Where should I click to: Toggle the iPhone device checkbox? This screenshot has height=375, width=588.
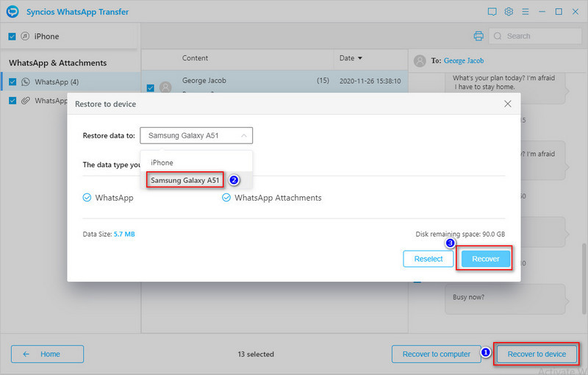point(12,36)
